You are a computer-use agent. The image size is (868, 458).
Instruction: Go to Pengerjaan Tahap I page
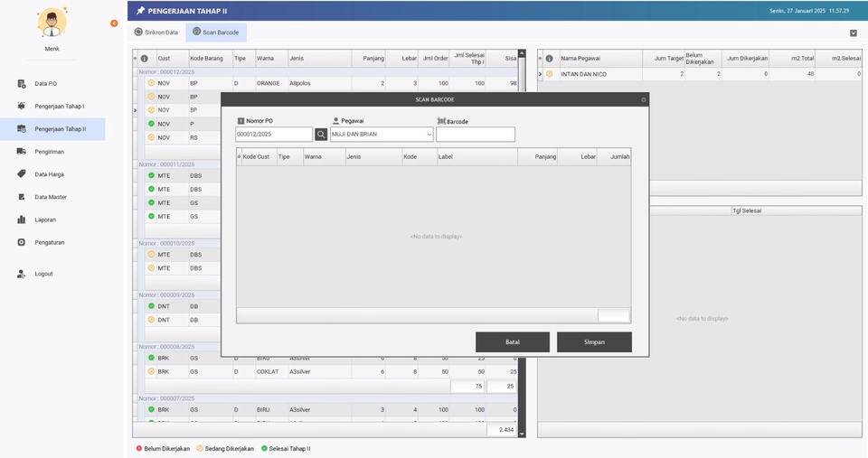coord(60,107)
